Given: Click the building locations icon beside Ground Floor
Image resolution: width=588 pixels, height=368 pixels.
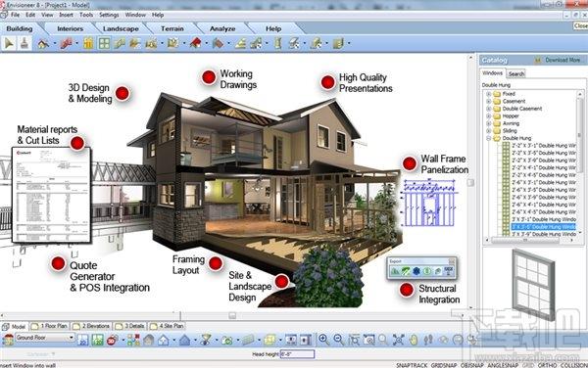Looking at the screenshot, I should pyautogui.click(x=8, y=340).
